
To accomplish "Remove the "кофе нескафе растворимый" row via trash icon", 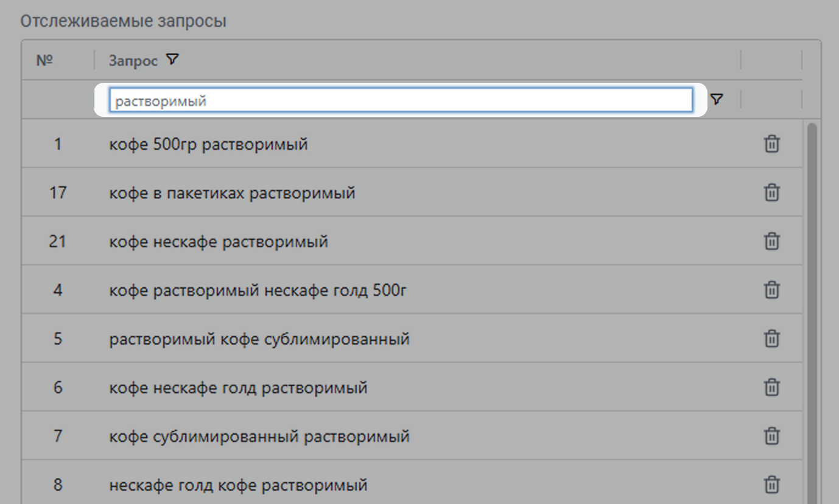I will pos(771,242).
